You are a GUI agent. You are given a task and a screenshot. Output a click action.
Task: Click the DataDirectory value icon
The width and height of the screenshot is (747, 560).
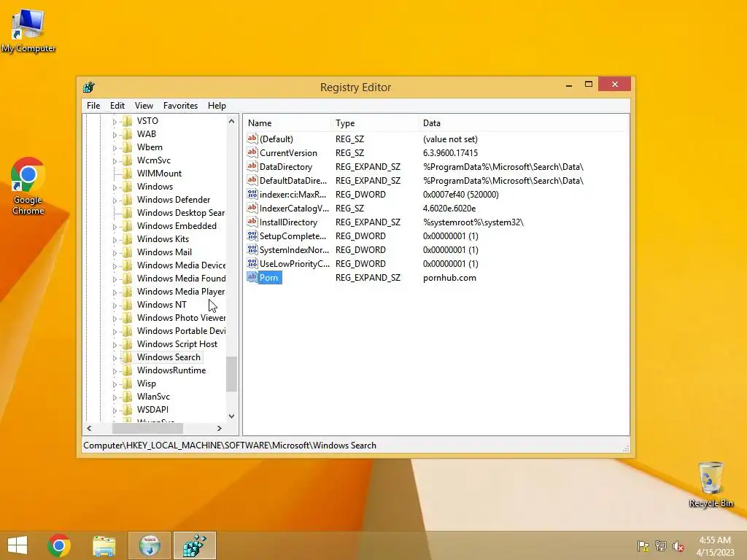pyautogui.click(x=252, y=166)
